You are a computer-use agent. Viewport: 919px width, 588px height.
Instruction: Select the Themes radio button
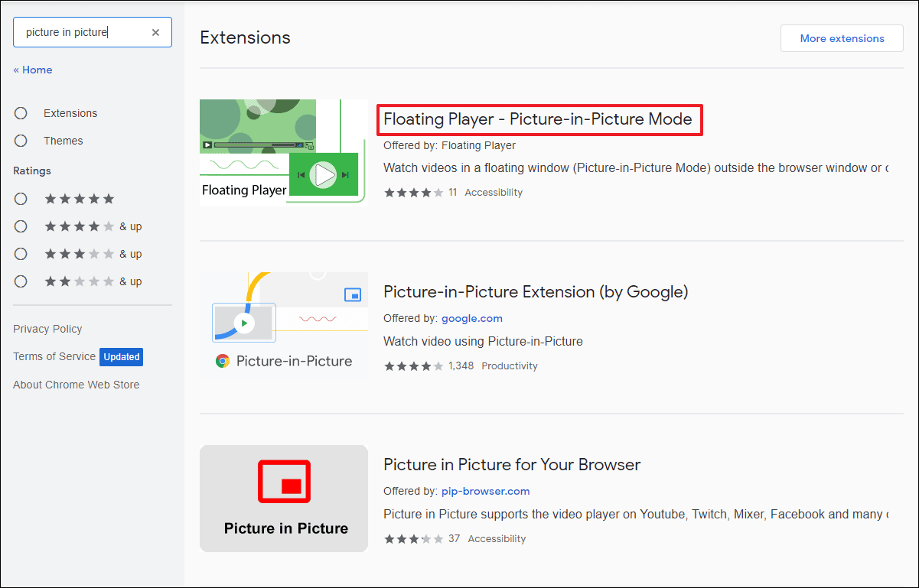(x=21, y=141)
